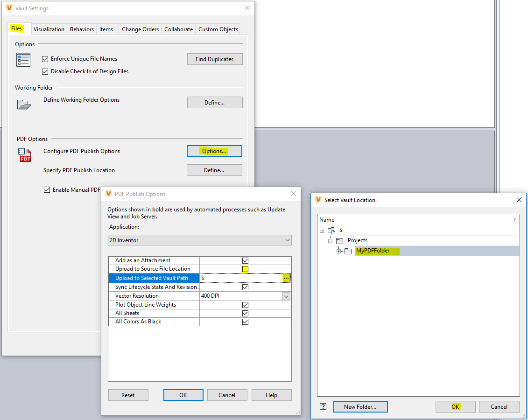Toggle Enforce Unique File Names checkbox

point(45,59)
